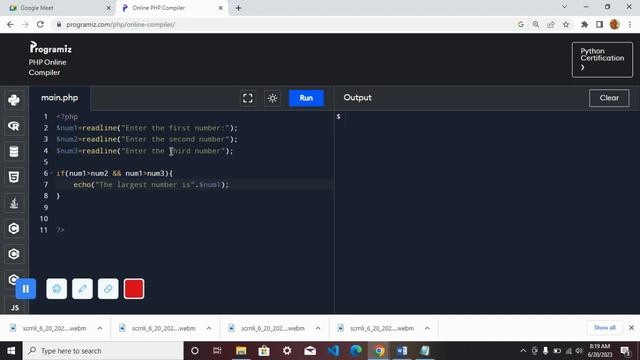Open the volume control in tray
The height and width of the screenshot is (360, 640).
579,351
